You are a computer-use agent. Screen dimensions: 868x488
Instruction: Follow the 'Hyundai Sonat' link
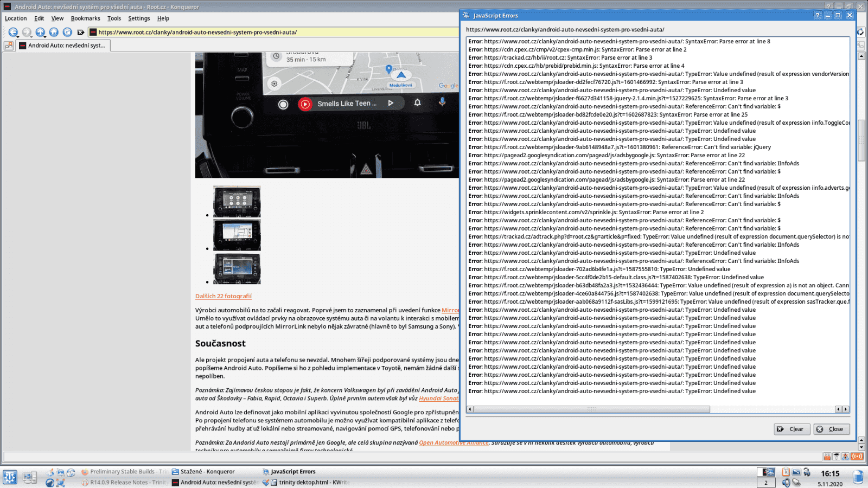438,398
